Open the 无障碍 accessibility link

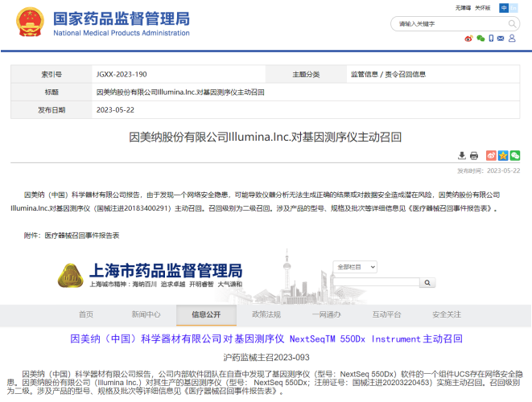[x=463, y=7]
